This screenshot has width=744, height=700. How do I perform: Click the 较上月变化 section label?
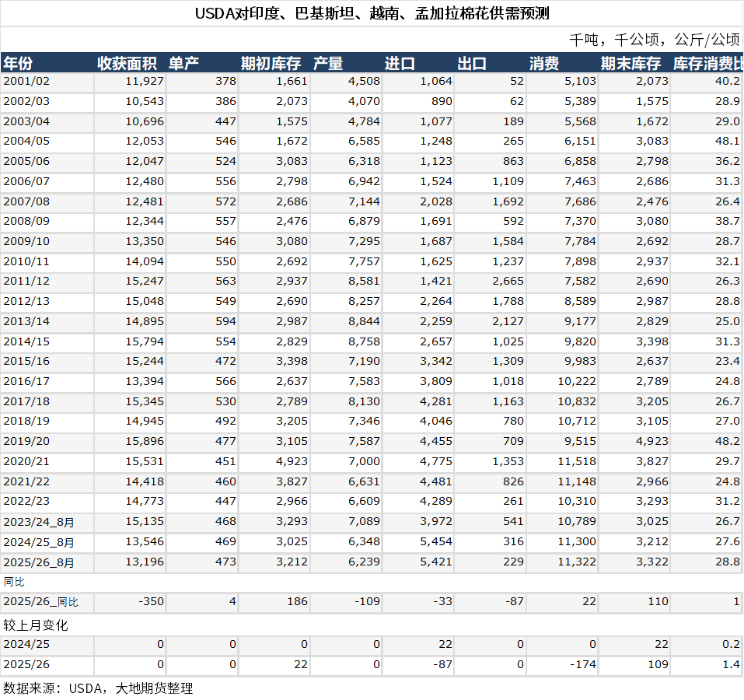(x=36, y=625)
